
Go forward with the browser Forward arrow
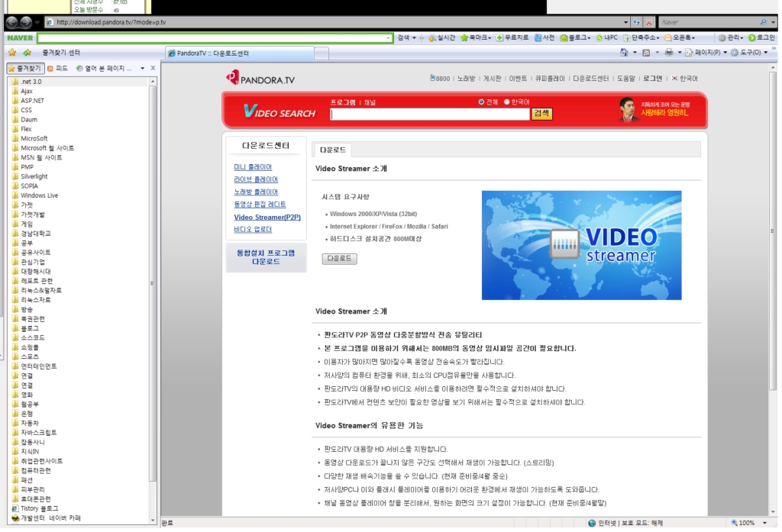pos(26,22)
